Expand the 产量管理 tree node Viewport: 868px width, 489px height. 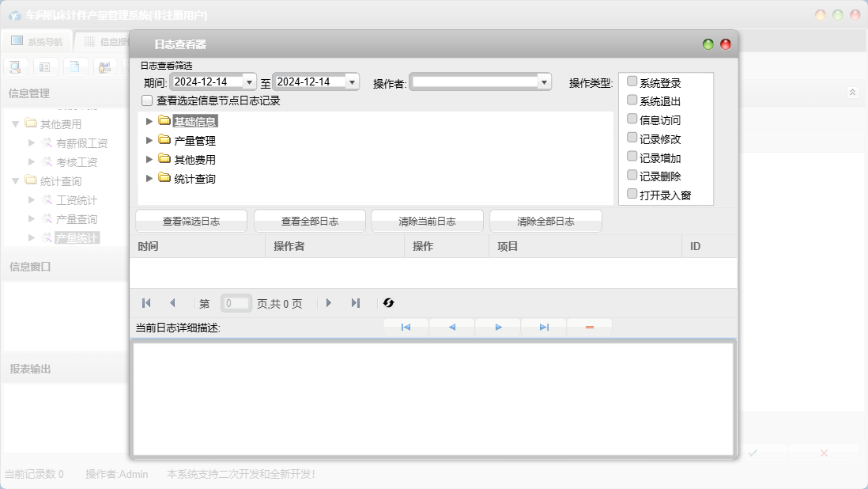(149, 141)
